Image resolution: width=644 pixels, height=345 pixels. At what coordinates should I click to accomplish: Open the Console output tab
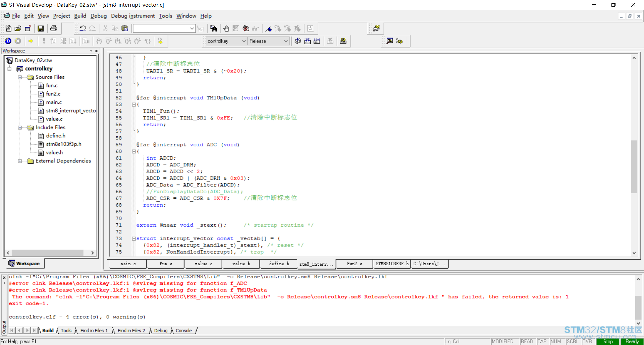tap(184, 331)
